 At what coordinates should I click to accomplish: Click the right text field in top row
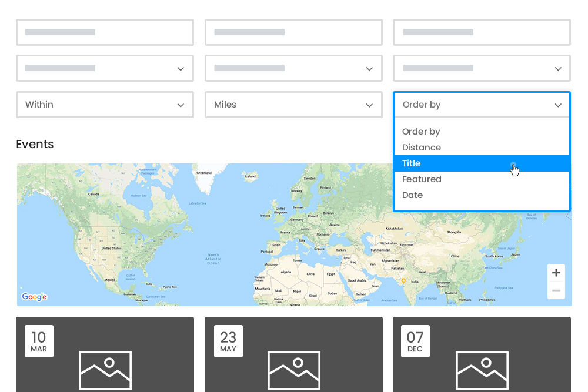[x=482, y=32]
